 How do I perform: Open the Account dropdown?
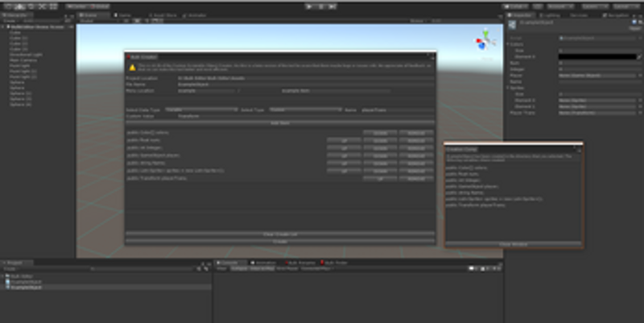(x=560, y=6)
